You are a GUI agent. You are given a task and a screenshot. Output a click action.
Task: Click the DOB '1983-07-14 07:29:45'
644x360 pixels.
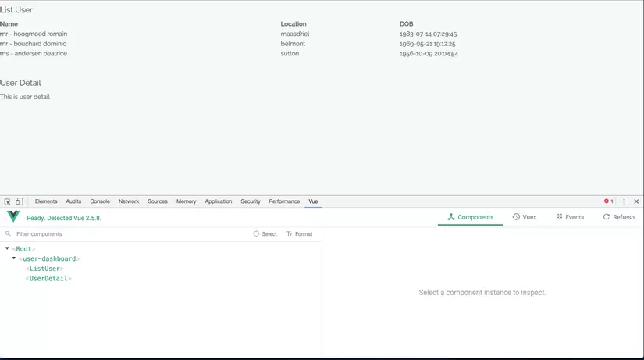pos(428,34)
